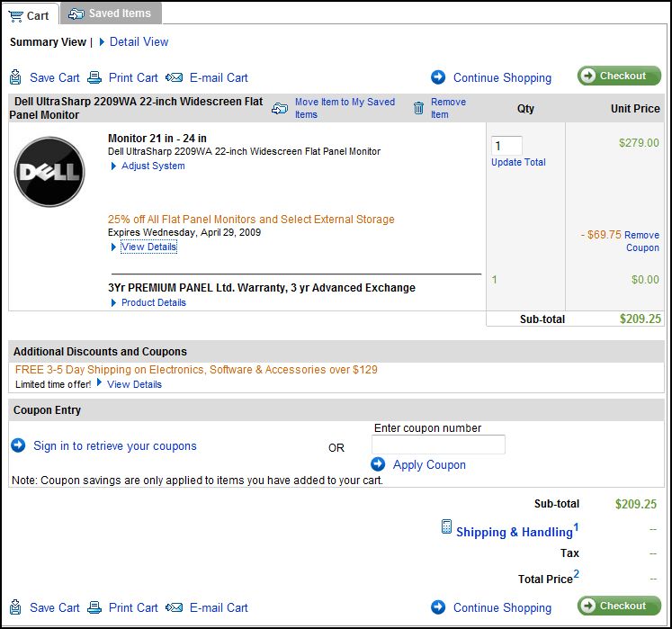Click the arrow icon beside Sign in coupons
672x629 pixels.
pos(18,445)
